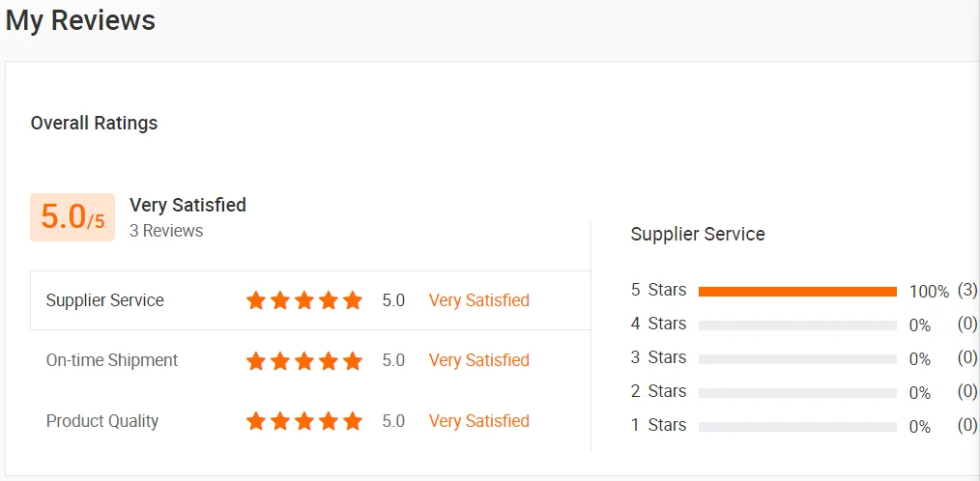The height and width of the screenshot is (481, 980).
Task: Click fourth star in Supplier Service row
Action: point(329,300)
